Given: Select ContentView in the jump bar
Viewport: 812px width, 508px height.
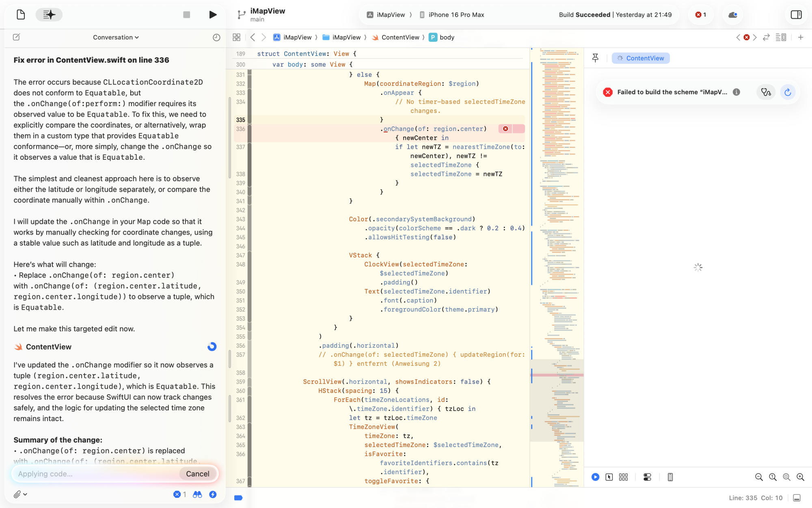Looking at the screenshot, I should pos(400,37).
